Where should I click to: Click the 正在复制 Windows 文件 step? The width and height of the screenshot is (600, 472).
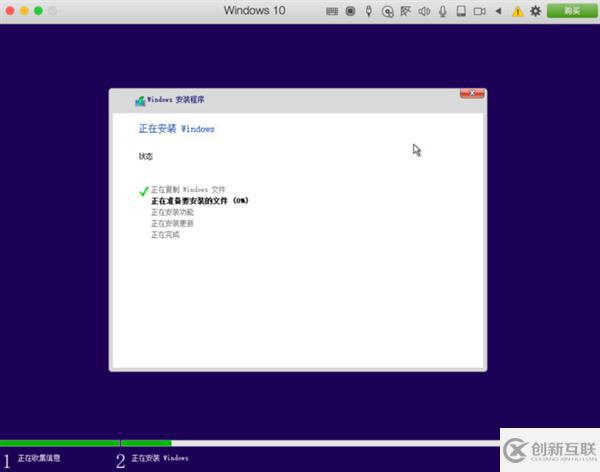tap(188, 190)
